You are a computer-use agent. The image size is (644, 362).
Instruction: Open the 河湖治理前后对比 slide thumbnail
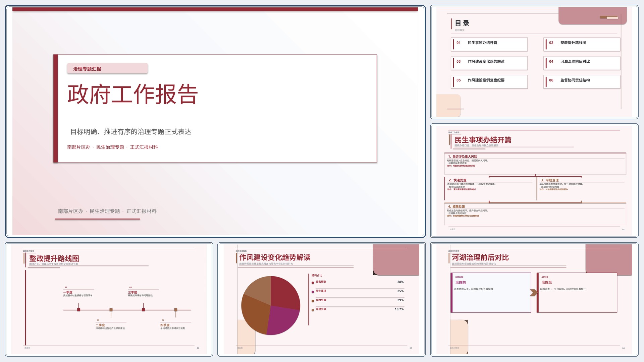pos(534,299)
